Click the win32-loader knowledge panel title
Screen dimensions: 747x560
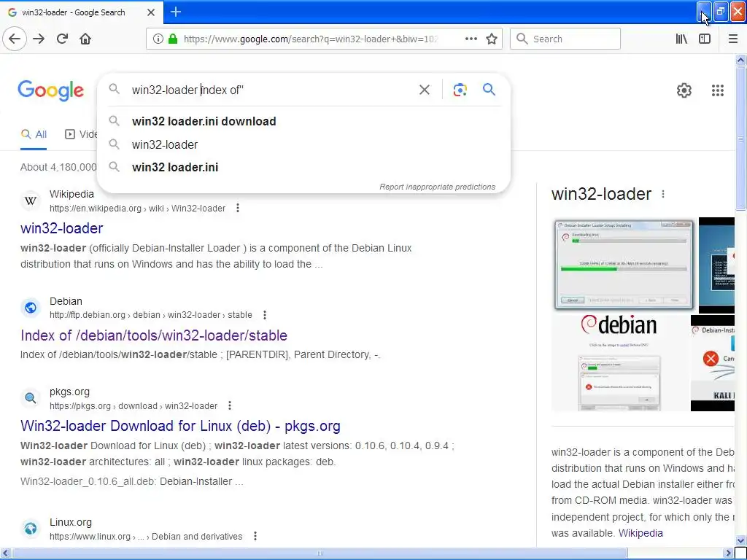click(601, 194)
